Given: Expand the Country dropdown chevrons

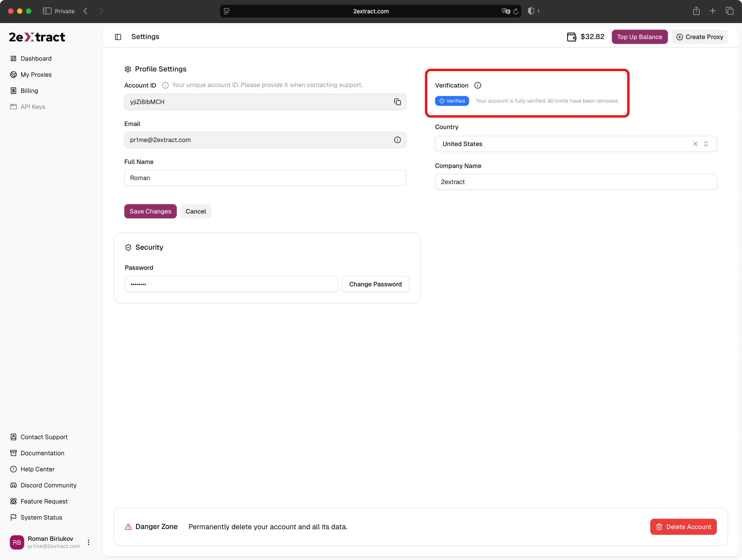Looking at the screenshot, I should tap(706, 144).
